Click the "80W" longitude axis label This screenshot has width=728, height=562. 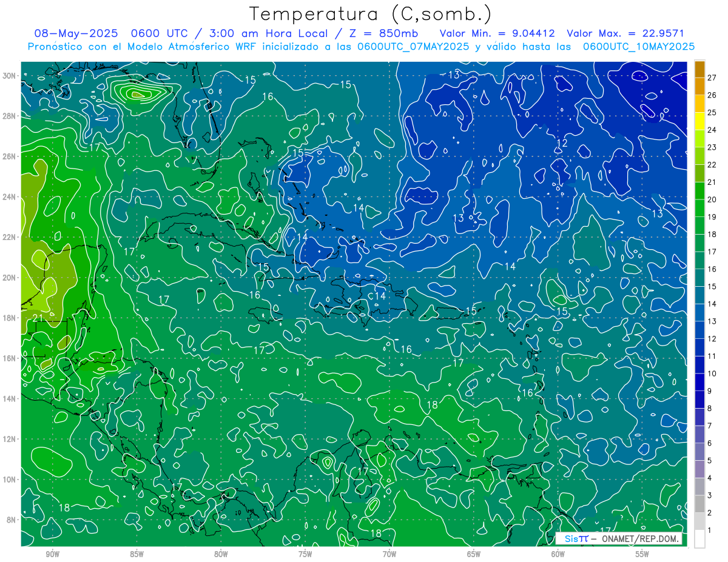coord(221,555)
